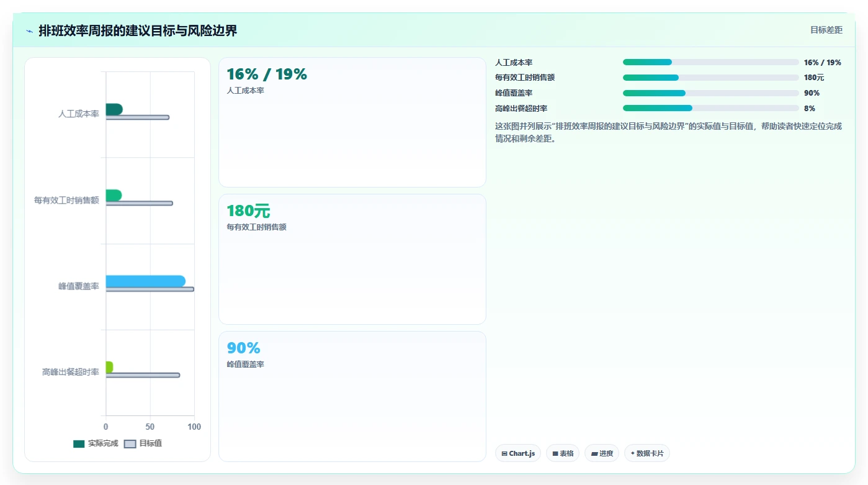Click the dark green 人工成本率 actual bar

[x=114, y=109]
